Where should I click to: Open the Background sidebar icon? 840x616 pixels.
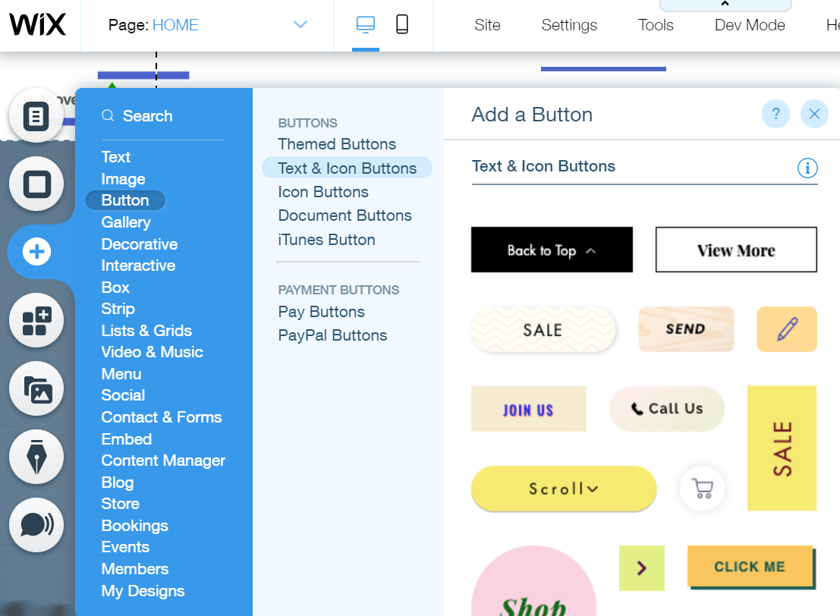(36, 184)
